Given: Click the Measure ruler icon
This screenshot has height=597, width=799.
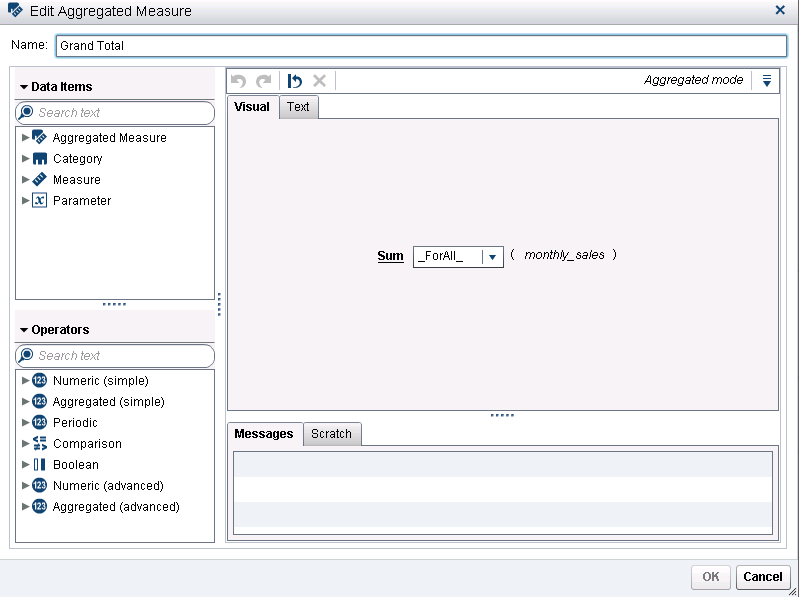Looking at the screenshot, I should [x=39, y=179].
